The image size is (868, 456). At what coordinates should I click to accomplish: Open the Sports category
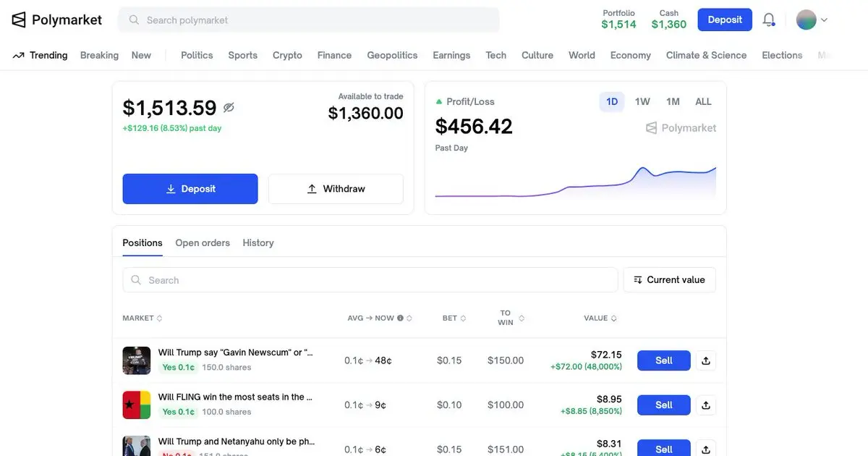click(243, 55)
